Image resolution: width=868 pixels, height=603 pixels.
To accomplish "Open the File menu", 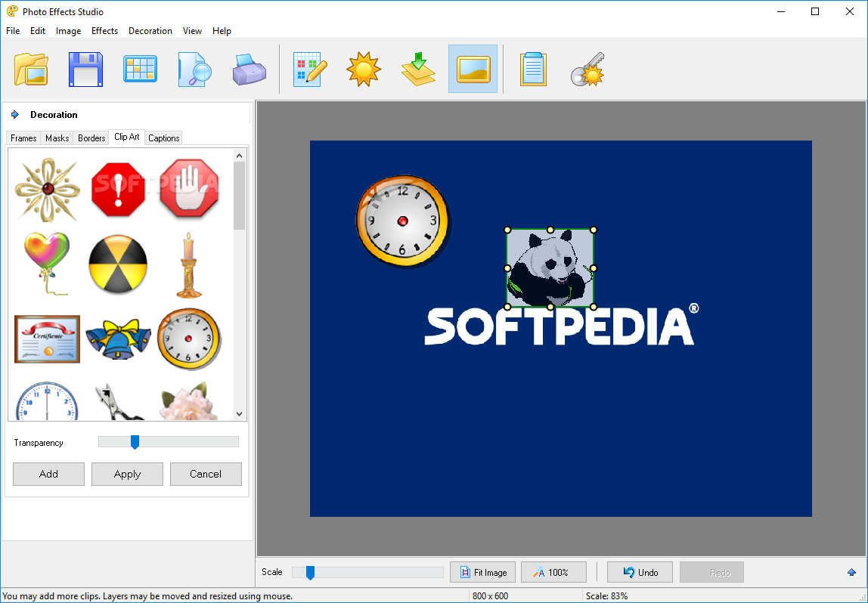I will click(13, 31).
